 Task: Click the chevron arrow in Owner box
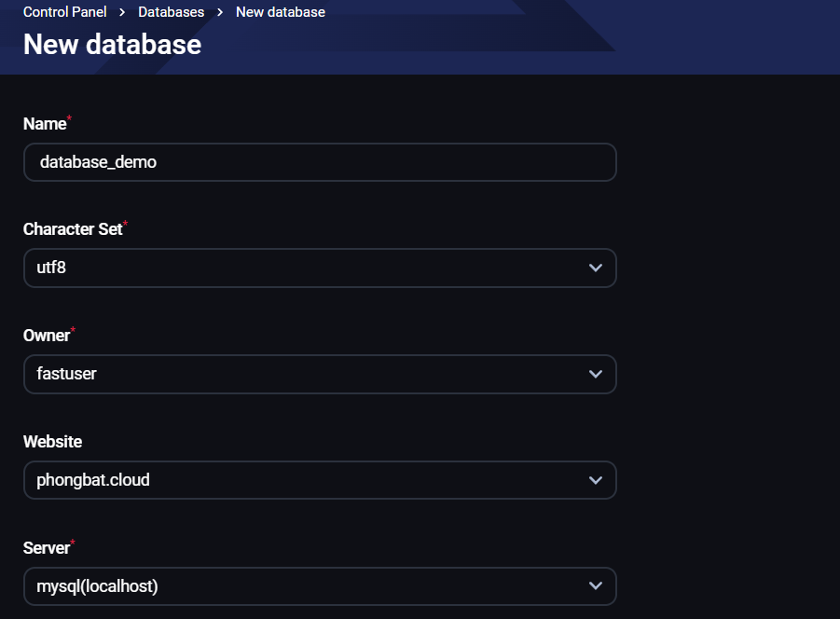pos(596,374)
